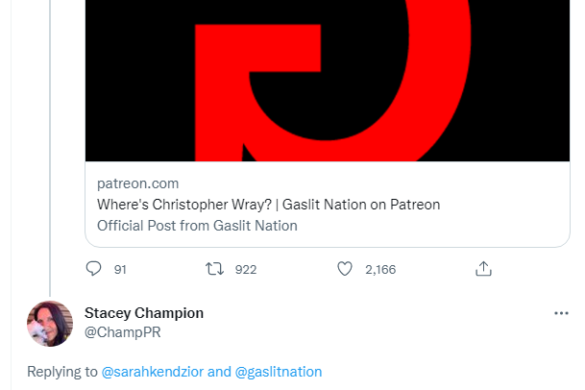
Task: Click the reply speech bubble icon
Action: (93, 269)
